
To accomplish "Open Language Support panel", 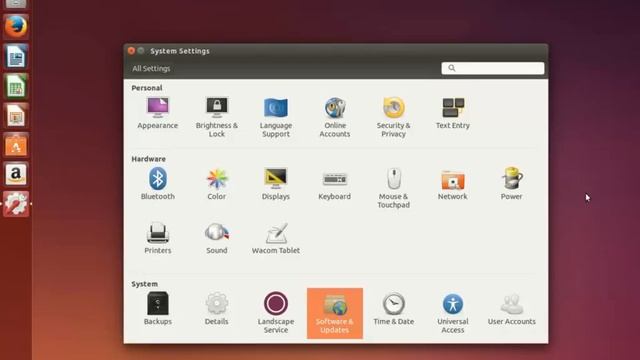I will pyautogui.click(x=276, y=118).
